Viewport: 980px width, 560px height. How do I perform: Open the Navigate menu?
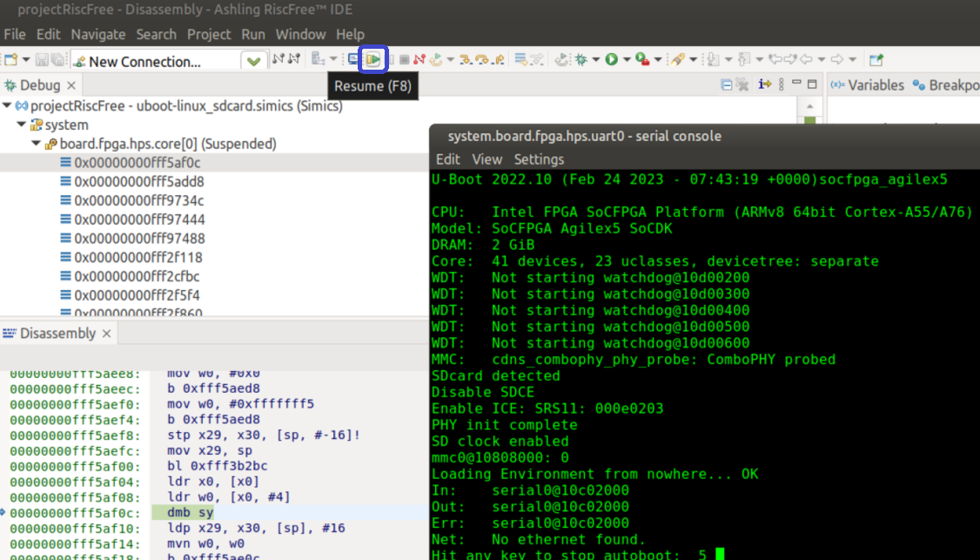tap(98, 34)
